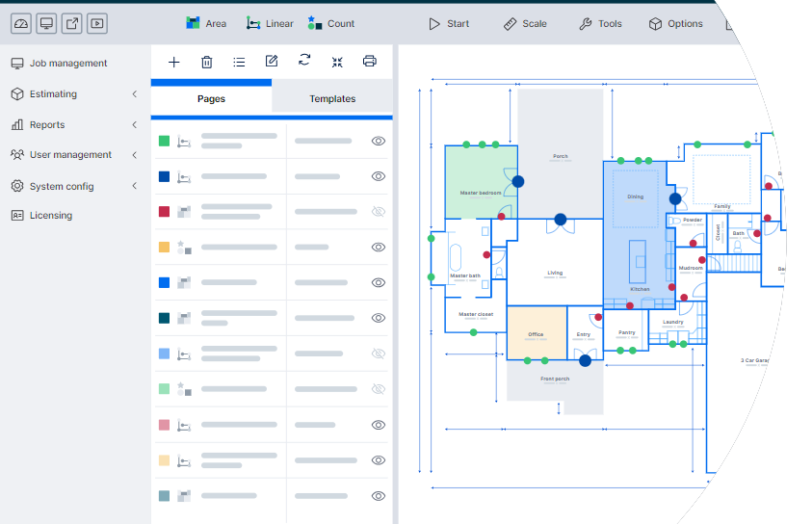Click the plus icon to add a page
Viewport: 812px width, 524px height.
click(x=173, y=62)
